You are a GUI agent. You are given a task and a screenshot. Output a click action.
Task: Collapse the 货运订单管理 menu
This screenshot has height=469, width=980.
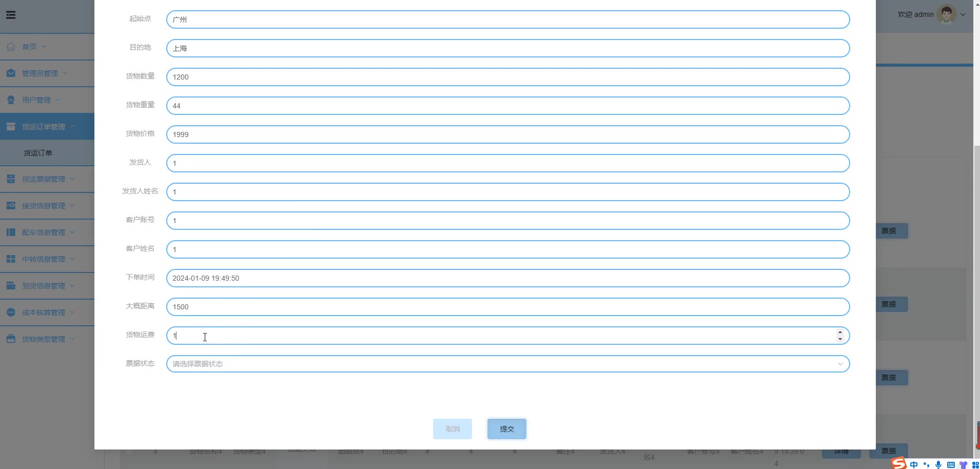[47, 126]
